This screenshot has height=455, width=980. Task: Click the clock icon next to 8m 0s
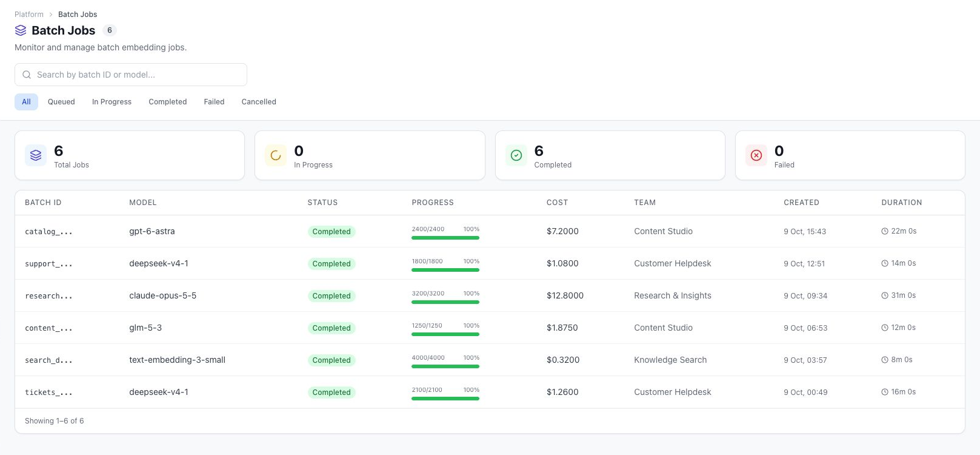(x=885, y=360)
